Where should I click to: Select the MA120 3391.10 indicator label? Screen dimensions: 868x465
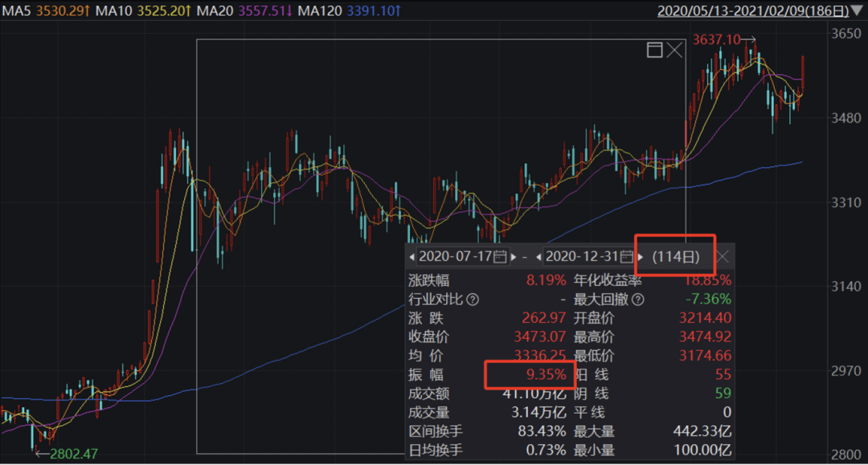tap(350, 10)
